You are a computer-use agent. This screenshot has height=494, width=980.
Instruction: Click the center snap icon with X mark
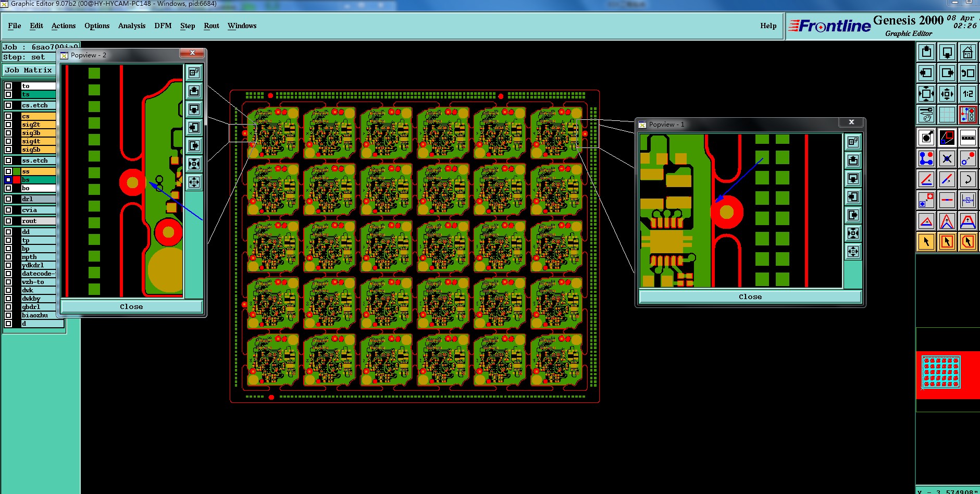947,158
